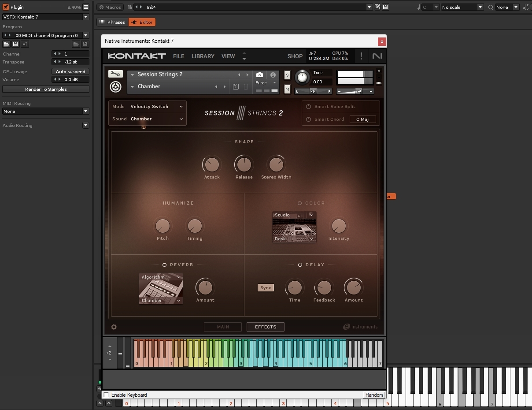
Task: Rename program A icon under Program
Action: pyautogui.click(x=25, y=44)
